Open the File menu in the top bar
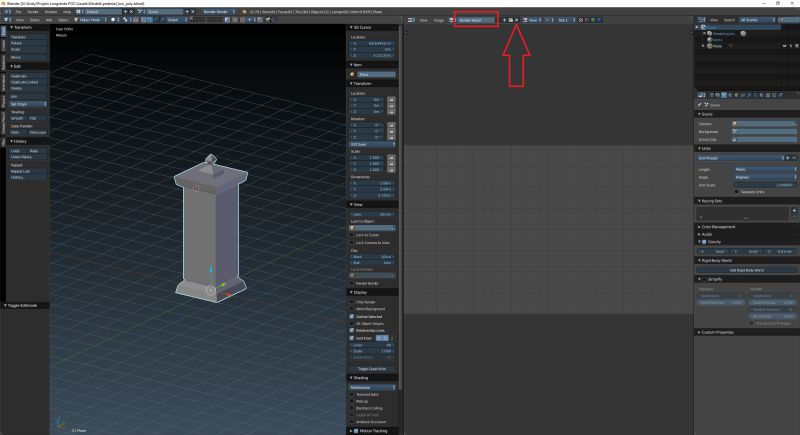Screen dimensions: 800x435 click(18, 11)
